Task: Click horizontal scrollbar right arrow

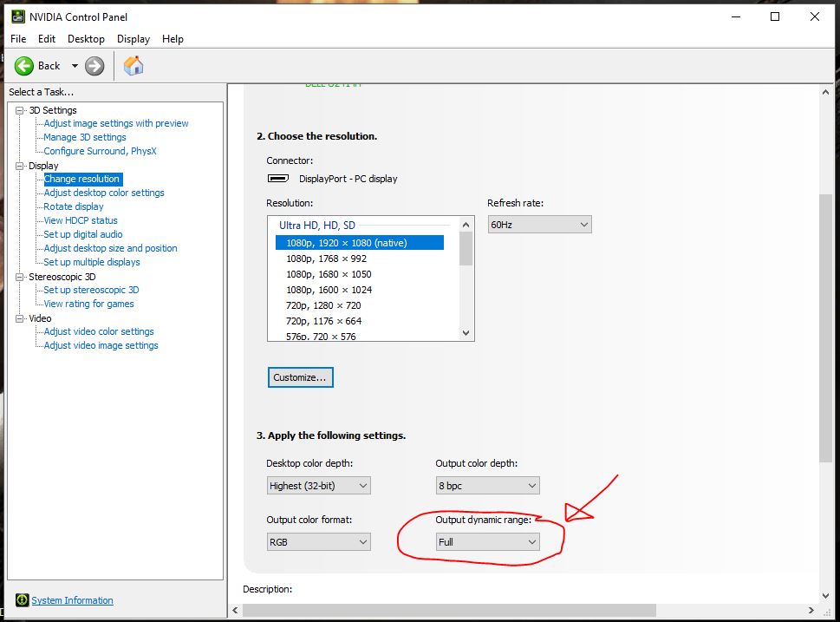Action: (811, 610)
